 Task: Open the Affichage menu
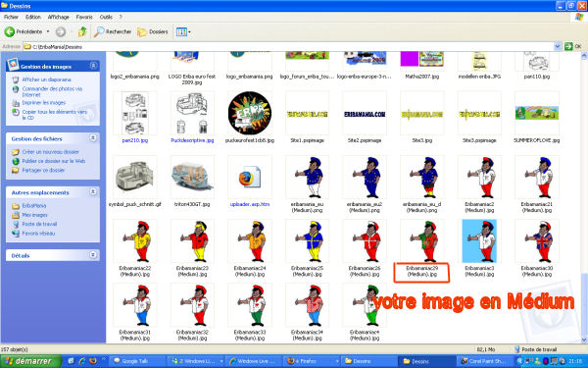59,17
